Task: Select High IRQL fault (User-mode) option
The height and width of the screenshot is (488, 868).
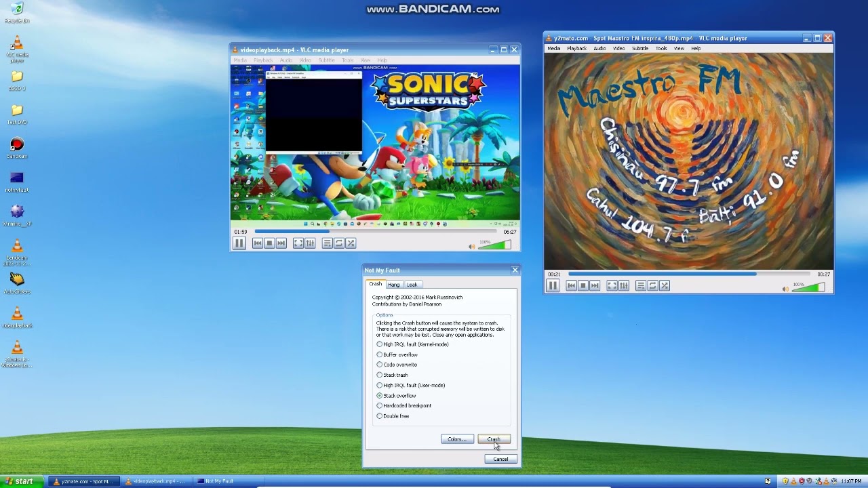Action: click(411, 385)
